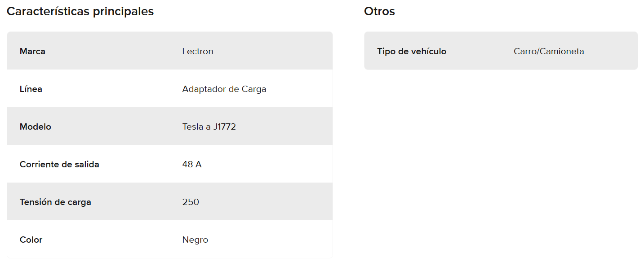
Task: Click the Otros section heading
Action: pyautogui.click(x=379, y=12)
